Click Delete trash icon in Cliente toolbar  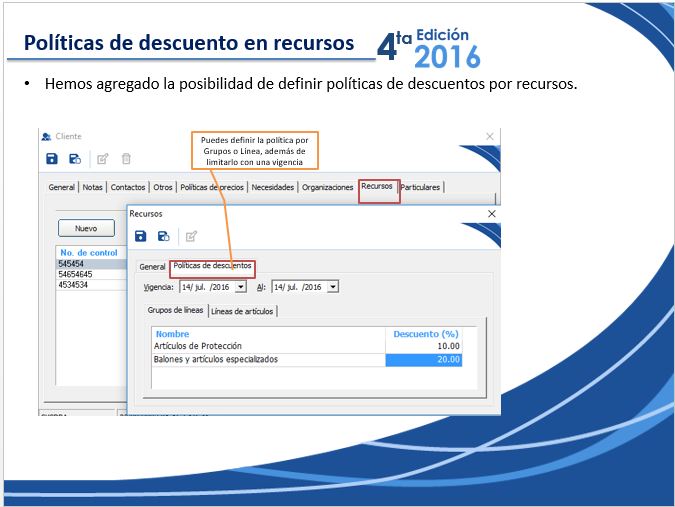[x=126, y=159]
